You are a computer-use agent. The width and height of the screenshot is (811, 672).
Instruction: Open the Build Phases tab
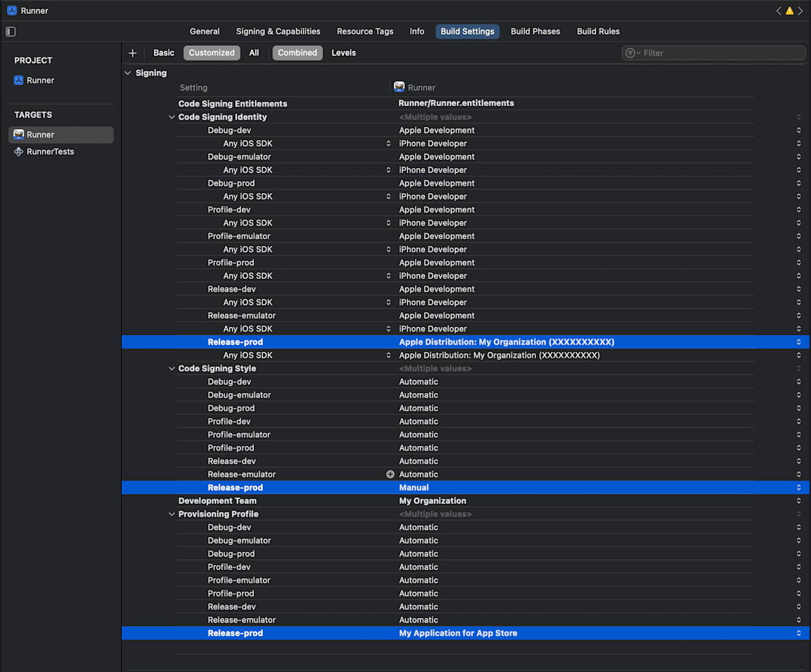pos(535,31)
